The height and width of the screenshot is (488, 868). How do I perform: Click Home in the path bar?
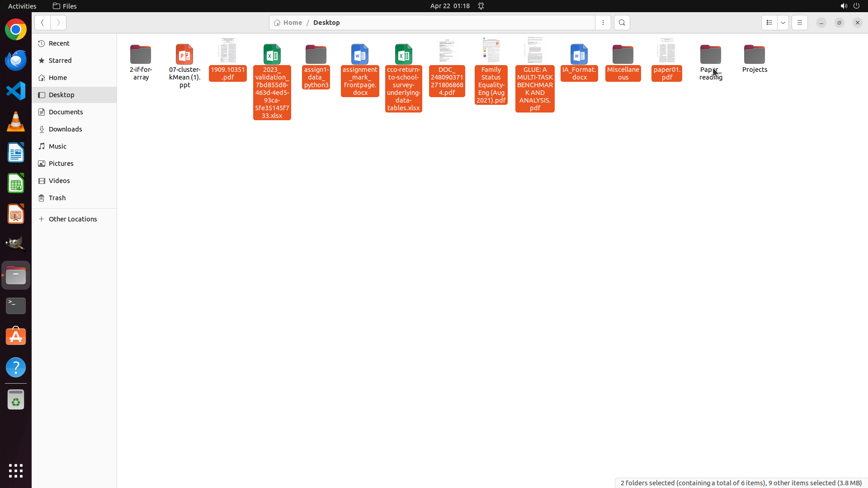pos(288,23)
